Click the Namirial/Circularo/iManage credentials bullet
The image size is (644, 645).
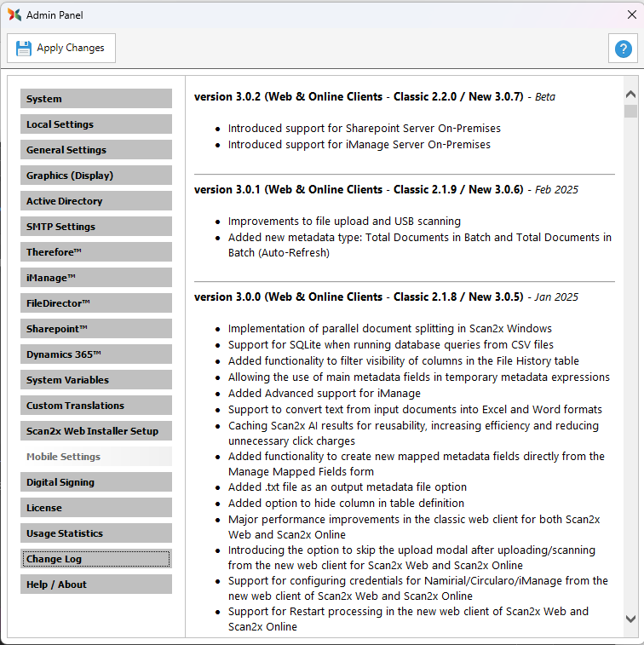click(417, 588)
